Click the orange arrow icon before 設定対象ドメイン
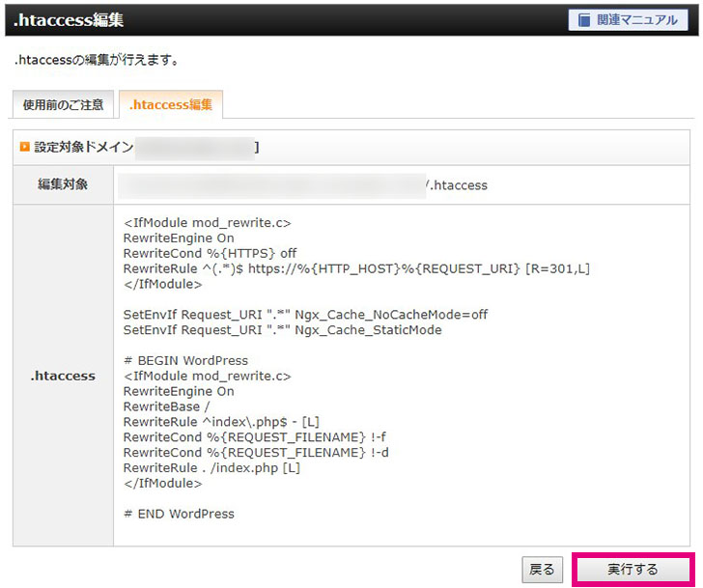The image size is (703, 588). pyautogui.click(x=25, y=147)
